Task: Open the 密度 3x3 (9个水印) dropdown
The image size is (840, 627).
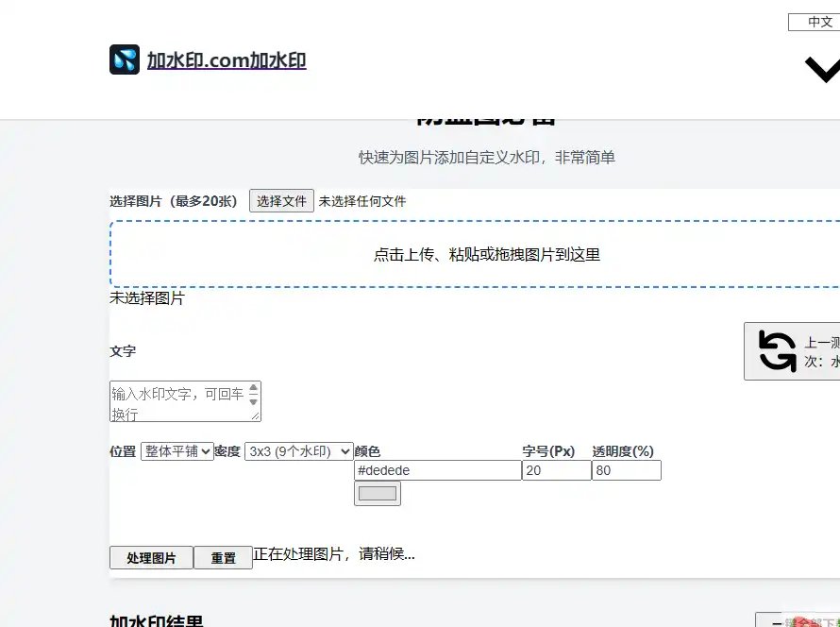Action: pos(299,451)
